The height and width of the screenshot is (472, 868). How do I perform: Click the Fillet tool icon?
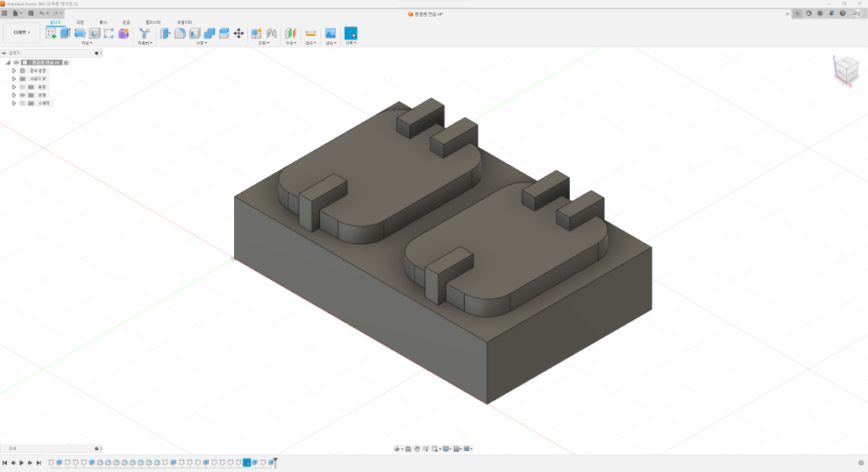click(x=180, y=33)
